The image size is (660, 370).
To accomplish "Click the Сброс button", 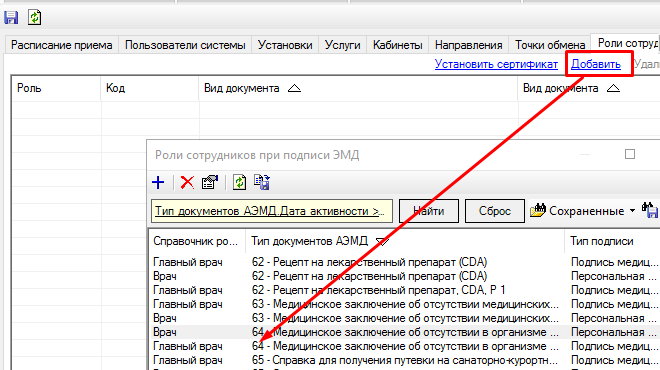I will pos(495,211).
